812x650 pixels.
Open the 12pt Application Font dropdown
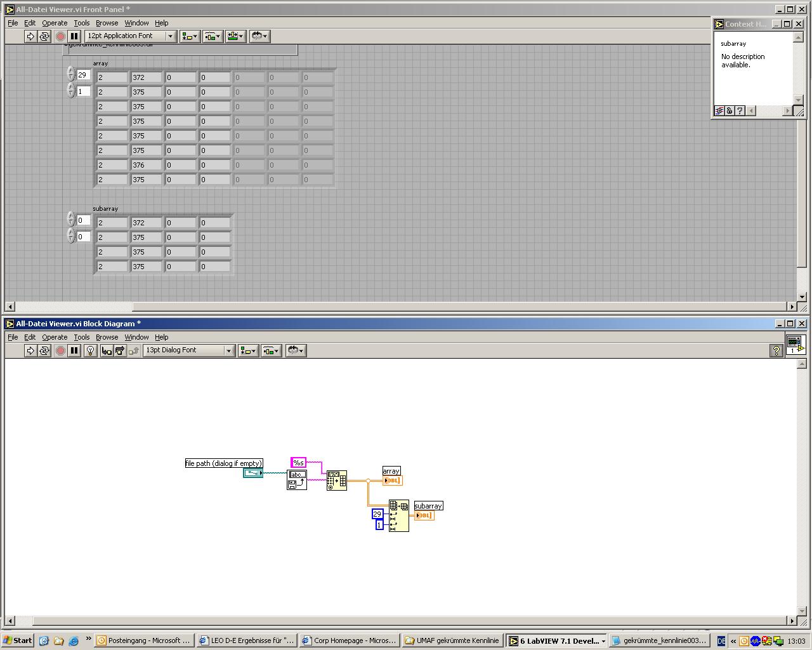131,36
